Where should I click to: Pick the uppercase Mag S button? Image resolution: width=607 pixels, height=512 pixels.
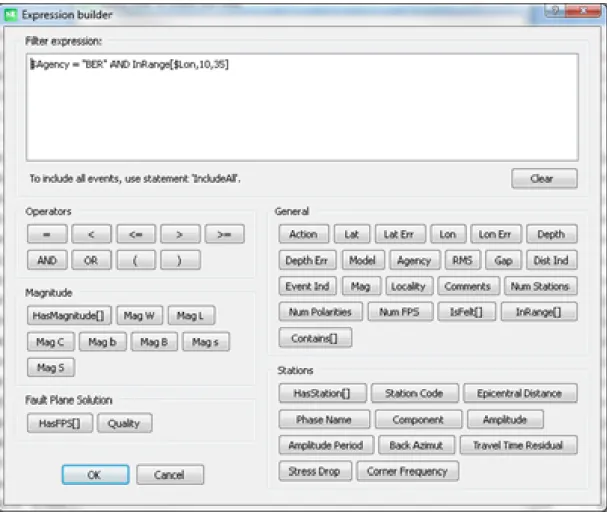pyautogui.click(x=51, y=367)
